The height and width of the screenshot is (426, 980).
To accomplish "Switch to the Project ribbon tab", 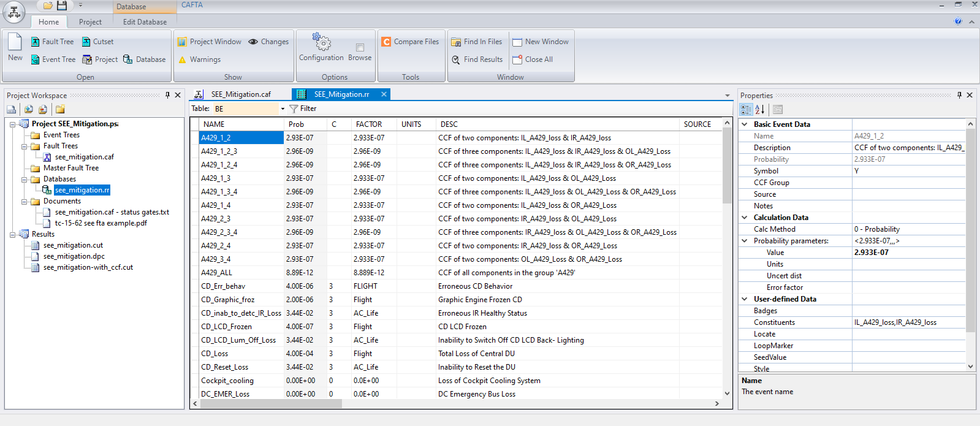I will [x=90, y=22].
